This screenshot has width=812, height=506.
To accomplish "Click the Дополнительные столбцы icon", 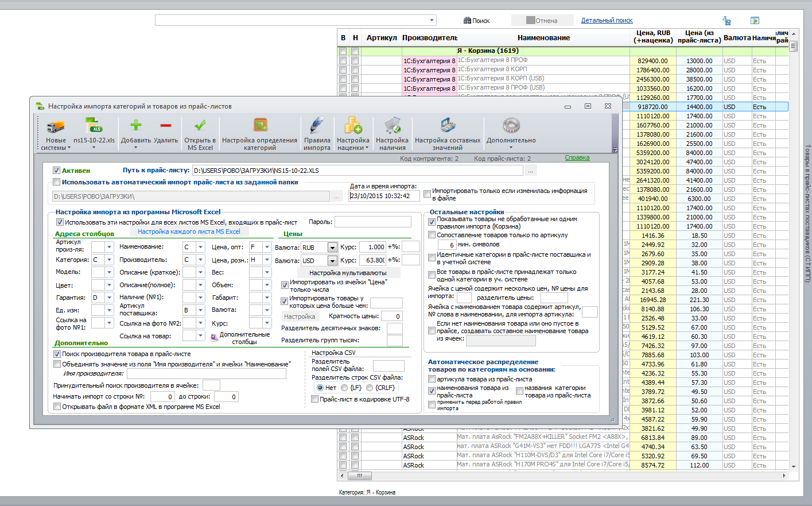I will click(215, 338).
